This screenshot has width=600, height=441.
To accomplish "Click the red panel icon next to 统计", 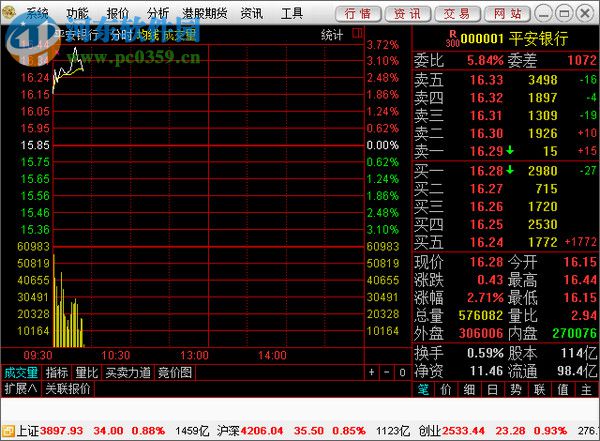I will coord(357,34).
